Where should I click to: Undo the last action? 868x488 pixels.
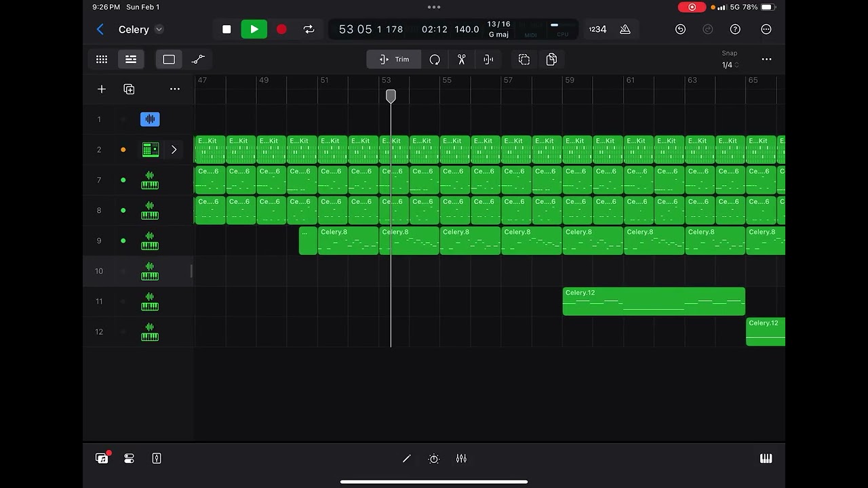pos(680,29)
